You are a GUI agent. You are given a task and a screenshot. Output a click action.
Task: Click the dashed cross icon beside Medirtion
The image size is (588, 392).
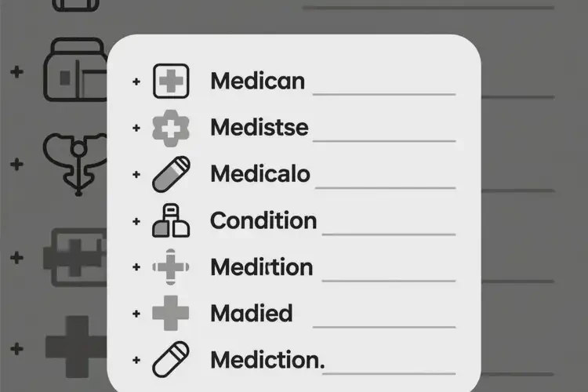point(170,267)
